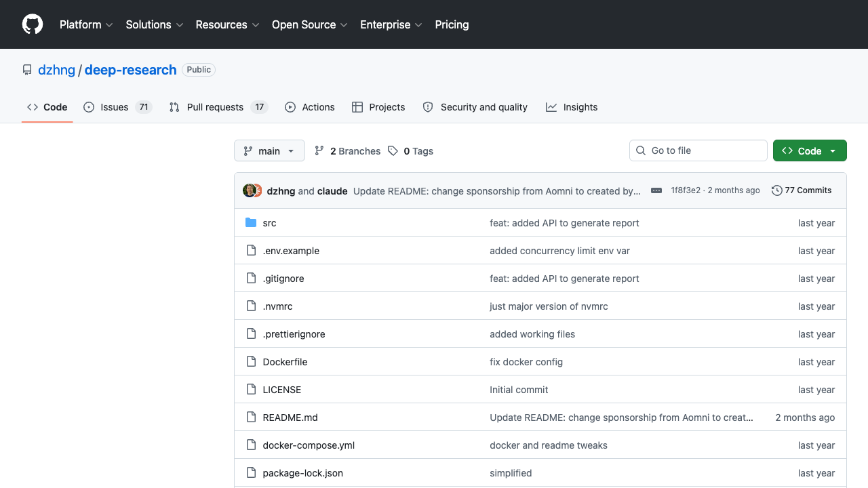
Task: Open the Solutions menu
Action: tap(155, 24)
